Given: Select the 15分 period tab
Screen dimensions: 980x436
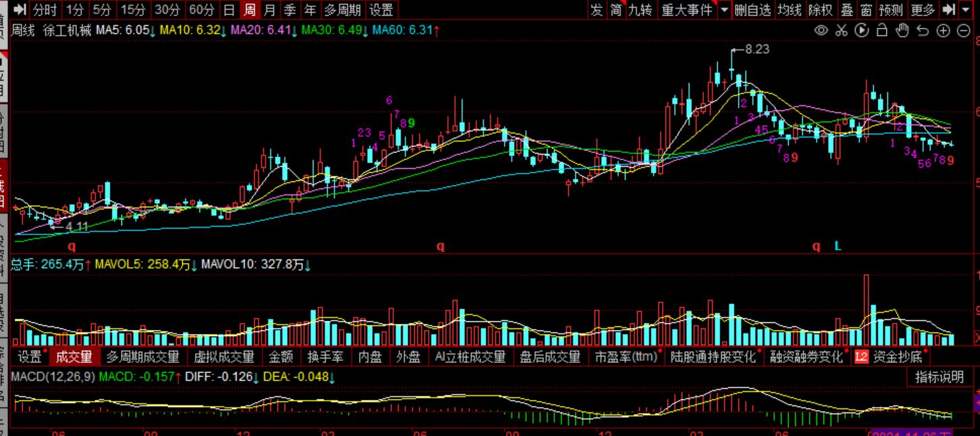Looking at the screenshot, I should click(132, 9).
